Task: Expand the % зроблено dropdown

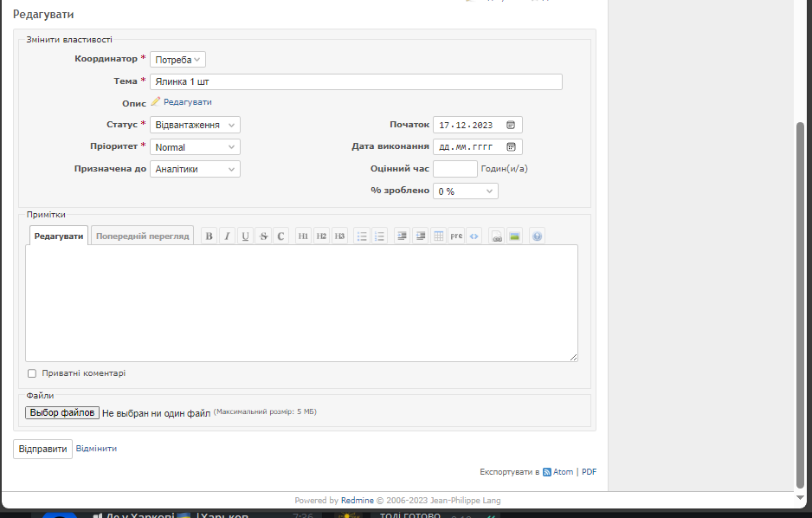Action: click(x=465, y=191)
